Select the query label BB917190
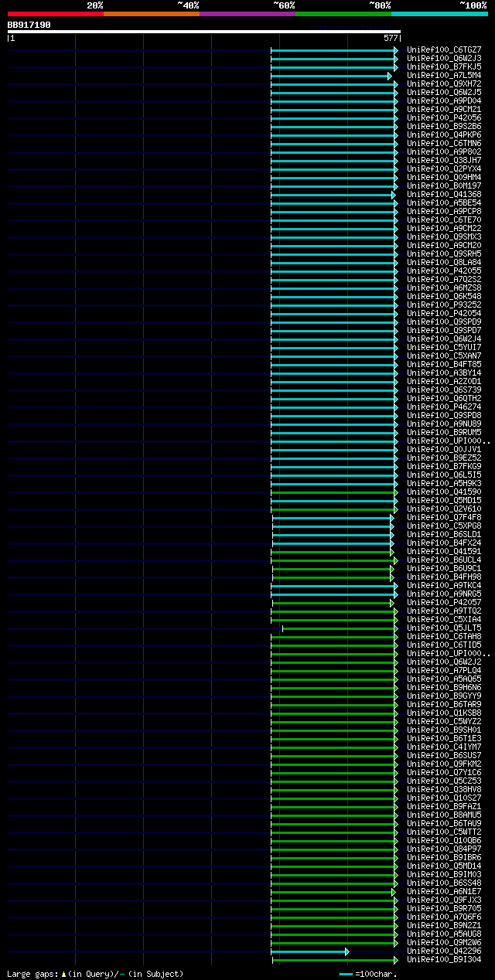Viewport: 495px width, 980px height. pyautogui.click(x=29, y=25)
